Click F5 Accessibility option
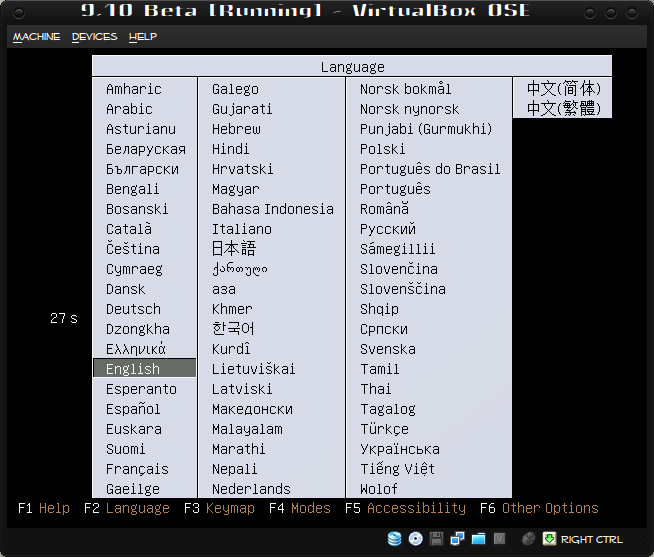654x557 pixels. (405, 508)
